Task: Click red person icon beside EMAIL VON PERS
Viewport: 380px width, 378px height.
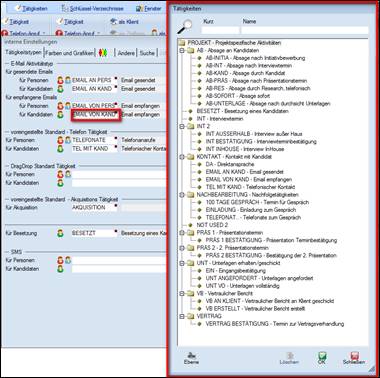Action: [60, 106]
